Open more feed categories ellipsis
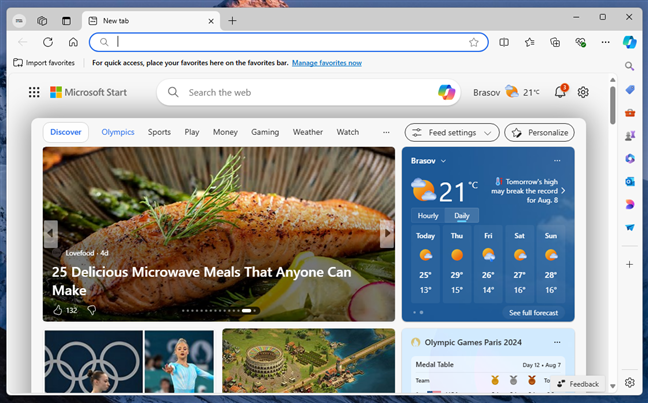 tap(386, 132)
